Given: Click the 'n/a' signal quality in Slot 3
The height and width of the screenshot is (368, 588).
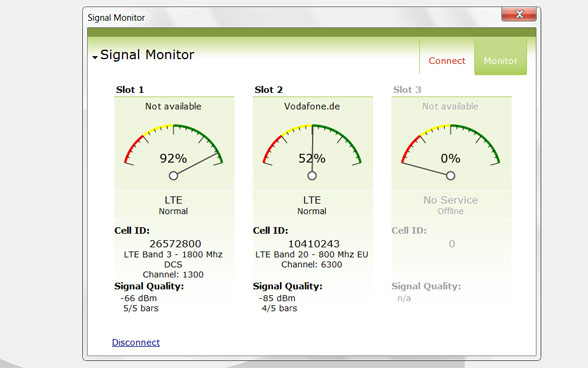Looking at the screenshot, I should (x=404, y=298).
